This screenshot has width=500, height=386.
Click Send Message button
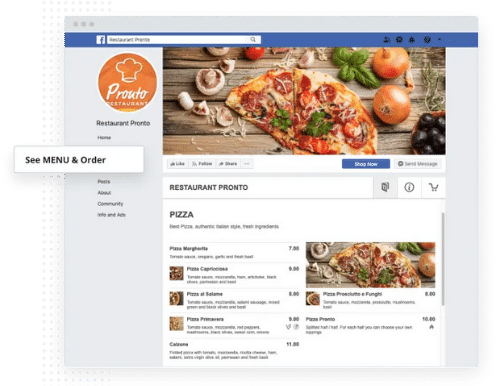pyautogui.click(x=418, y=164)
